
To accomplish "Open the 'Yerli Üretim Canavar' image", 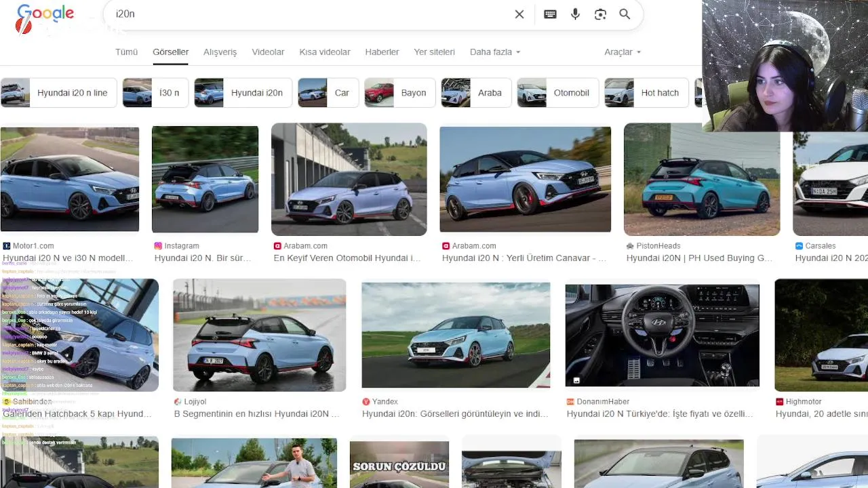I will click(x=525, y=179).
